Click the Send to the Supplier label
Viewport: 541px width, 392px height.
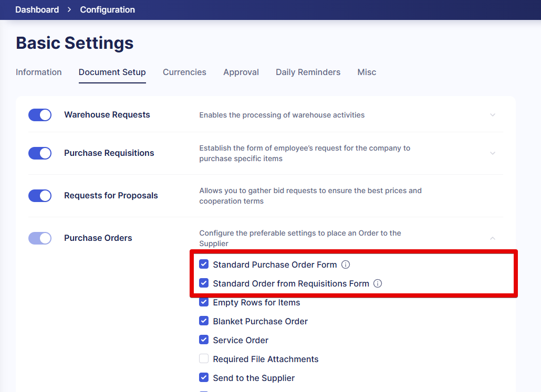pyautogui.click(x=254, y=378)
